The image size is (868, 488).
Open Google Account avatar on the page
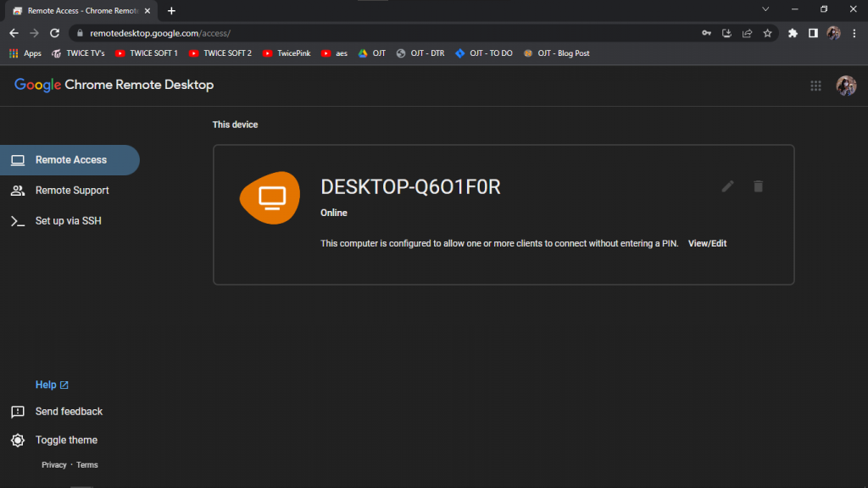pos(846,86)
